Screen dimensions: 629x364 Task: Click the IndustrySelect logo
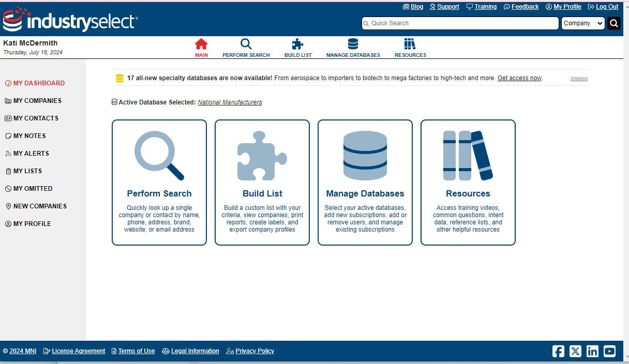pos(70,20)
